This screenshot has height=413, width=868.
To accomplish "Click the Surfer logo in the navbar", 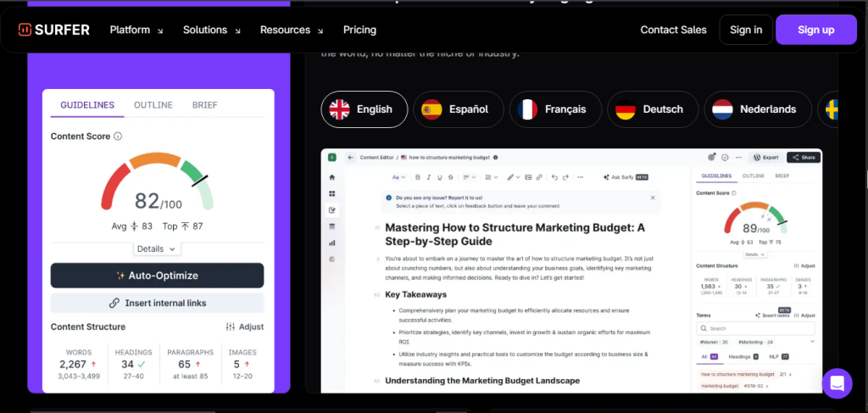I will (x=53, y=30).
